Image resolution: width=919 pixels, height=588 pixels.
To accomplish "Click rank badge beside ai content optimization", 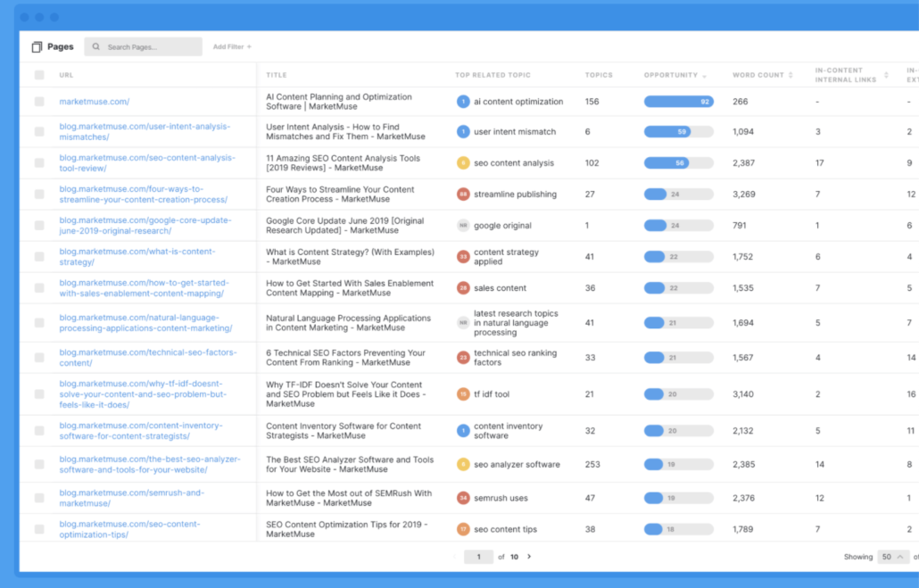I will 463,102.
